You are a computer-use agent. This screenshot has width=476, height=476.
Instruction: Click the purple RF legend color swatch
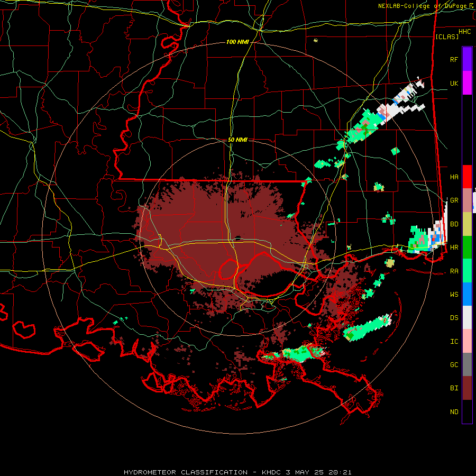tap(467, 59)
